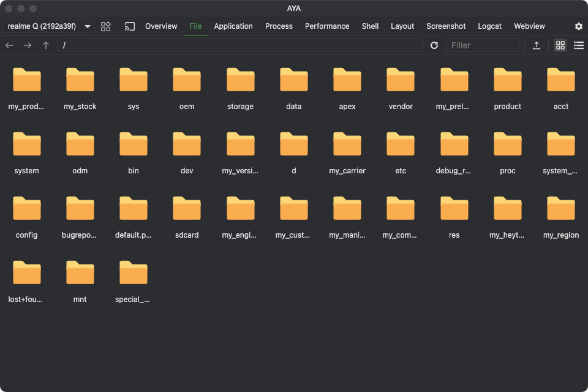Switch to list view
This screenshot has height=392, width=588.
(x=579, y=45)
